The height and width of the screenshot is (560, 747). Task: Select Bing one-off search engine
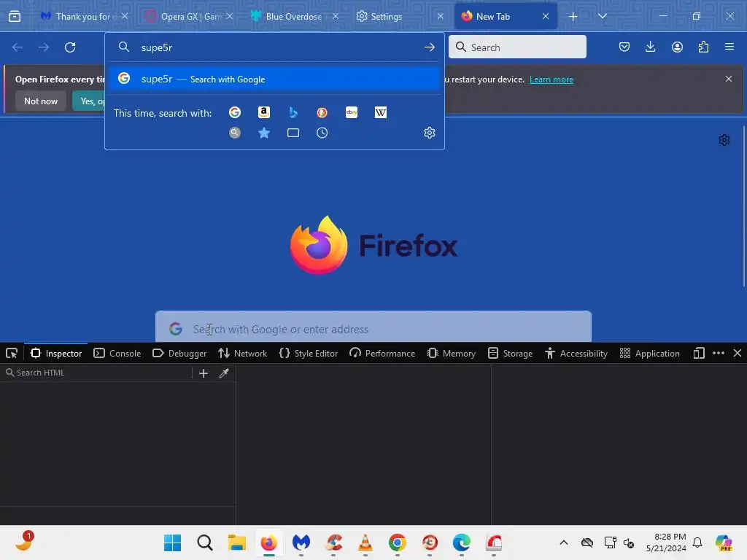click(293, 112)
